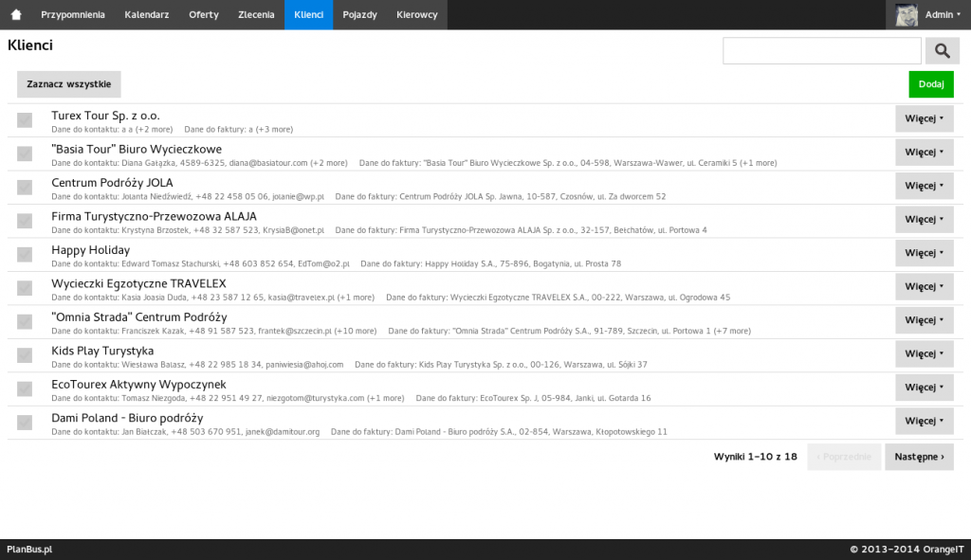
Task: Open Więcej menu for ALAJA company
Action: (924, 219)
